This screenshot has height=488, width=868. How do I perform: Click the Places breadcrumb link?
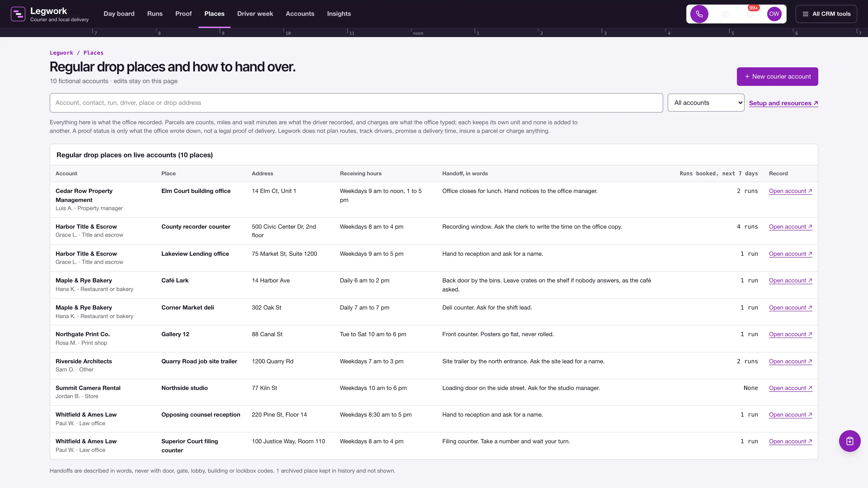tap(93, 53)
